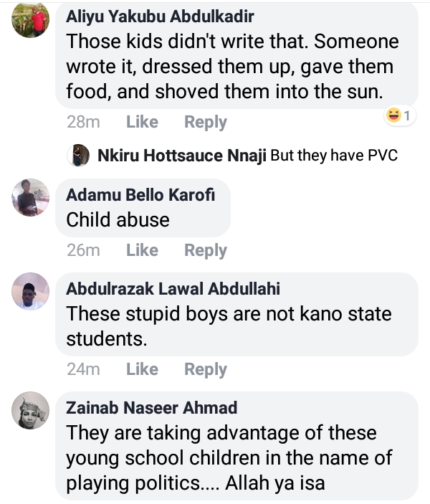The image size is (430, 504).
Task: Open Nkiru Hottsauce Nnaji's small avatar
Action: [77, 156]
